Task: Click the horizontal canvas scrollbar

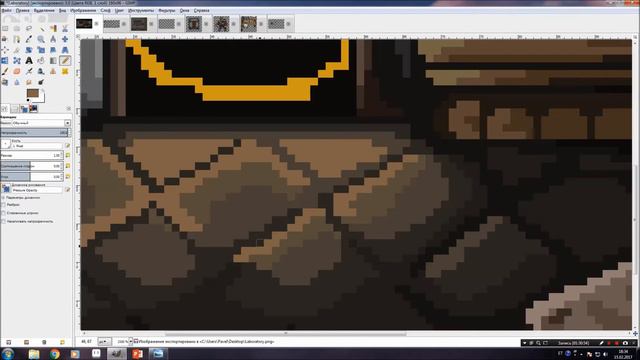Action: [x=286, y=334]
